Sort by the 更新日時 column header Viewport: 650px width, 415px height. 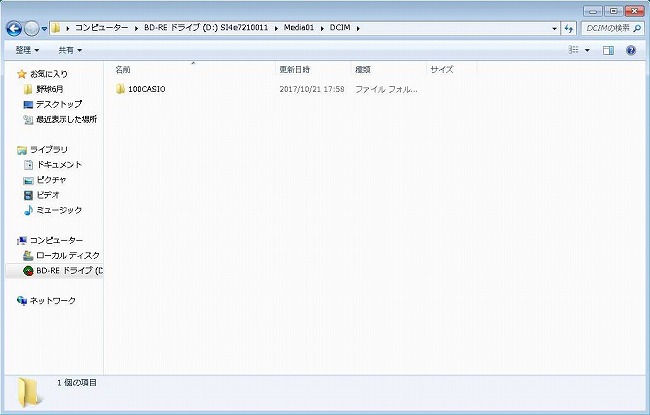point(295,70)
